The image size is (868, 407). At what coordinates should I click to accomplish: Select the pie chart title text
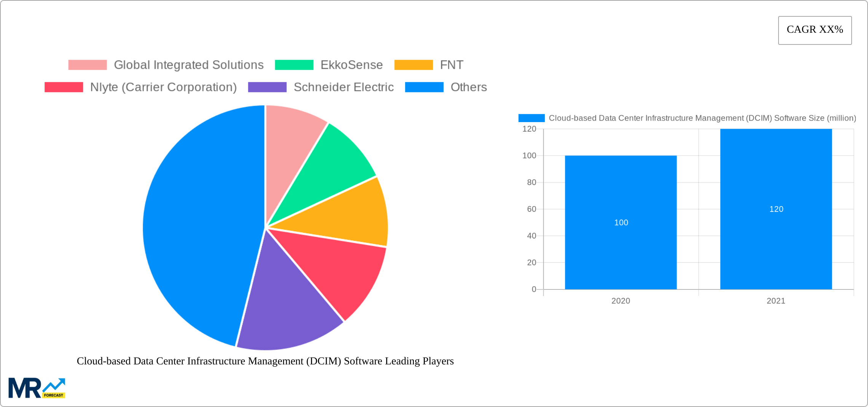click(x=265, y=362)
